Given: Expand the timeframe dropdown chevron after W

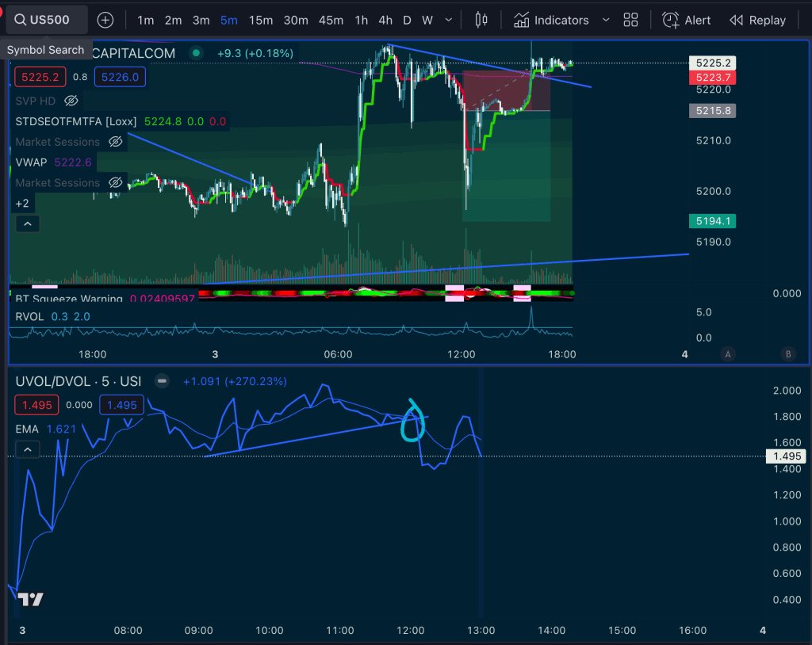Looking at the screenshot, I should [450, 20].
